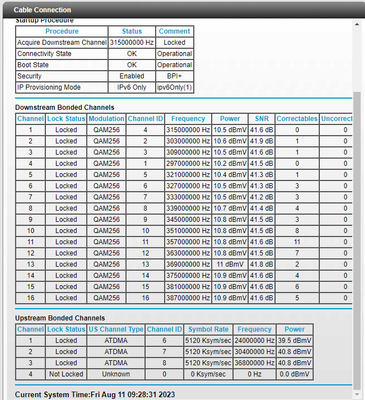Image resolution: width=365 pixels, height=400 pixels.
Task: Select the Not Locked upstream status cell
Action: click(66, 374)
